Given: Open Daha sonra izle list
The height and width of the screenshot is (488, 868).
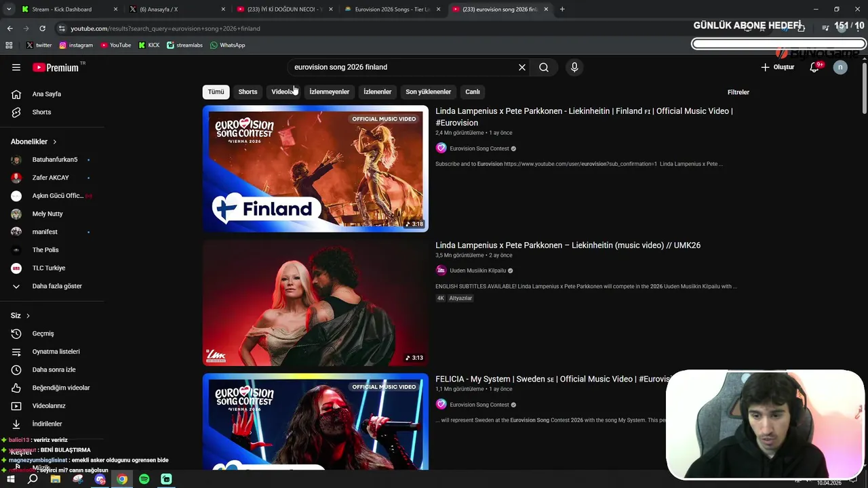Looking at the screenshot, I should [52, 369].
